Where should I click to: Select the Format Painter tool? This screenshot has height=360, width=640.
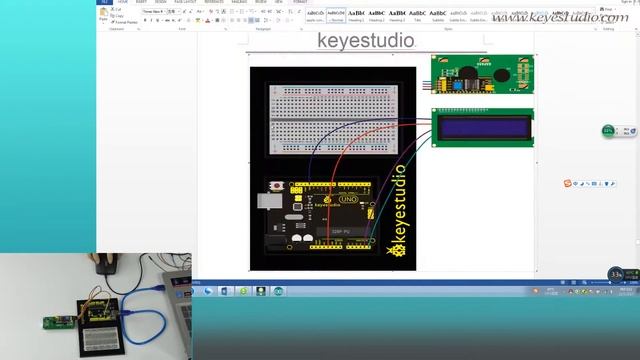tap(124, 22)
